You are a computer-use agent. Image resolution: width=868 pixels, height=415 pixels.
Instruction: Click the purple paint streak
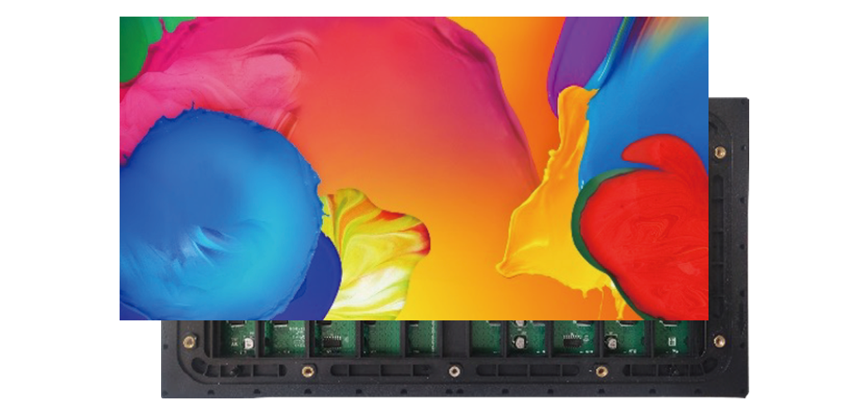tap(573, 50)
